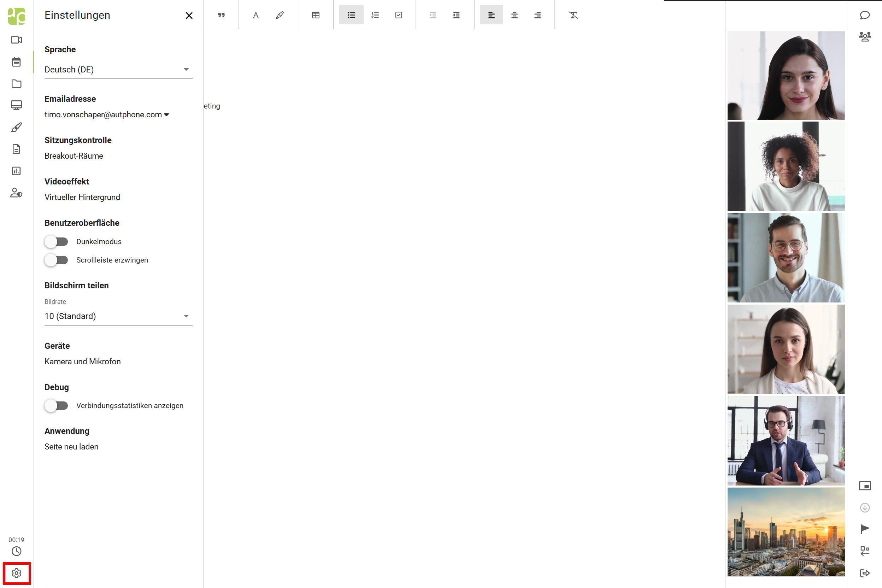Open the polls chart sidebar item
The height and width of the screenshot is (588, 882).
pyautogui.click(x=16, y=171)
